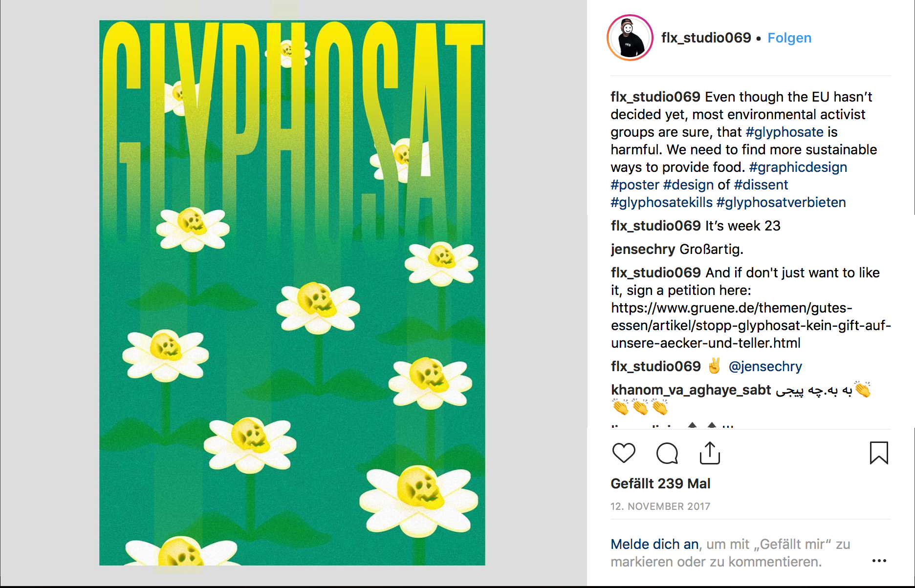Click the Glyphosat poster image
The image size is (915, 588).
[292, 293]
